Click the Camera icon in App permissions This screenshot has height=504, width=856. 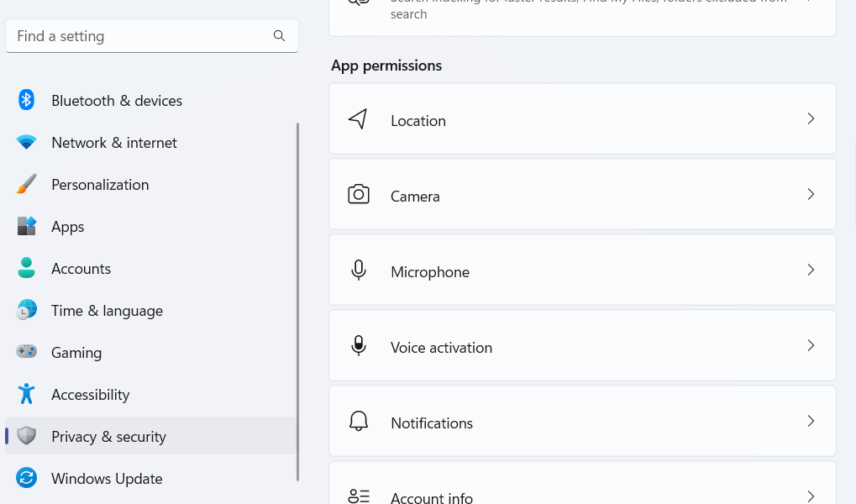359,194
